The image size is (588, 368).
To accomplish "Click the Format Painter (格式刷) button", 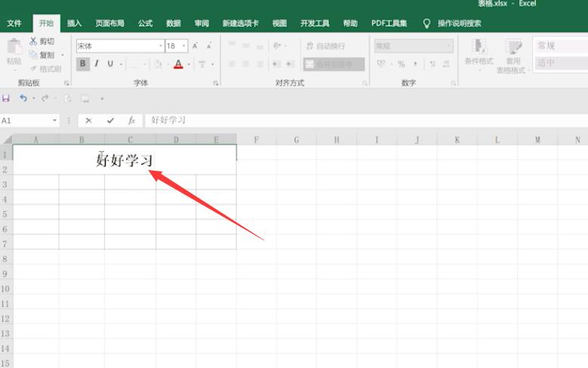I will 46,69.
